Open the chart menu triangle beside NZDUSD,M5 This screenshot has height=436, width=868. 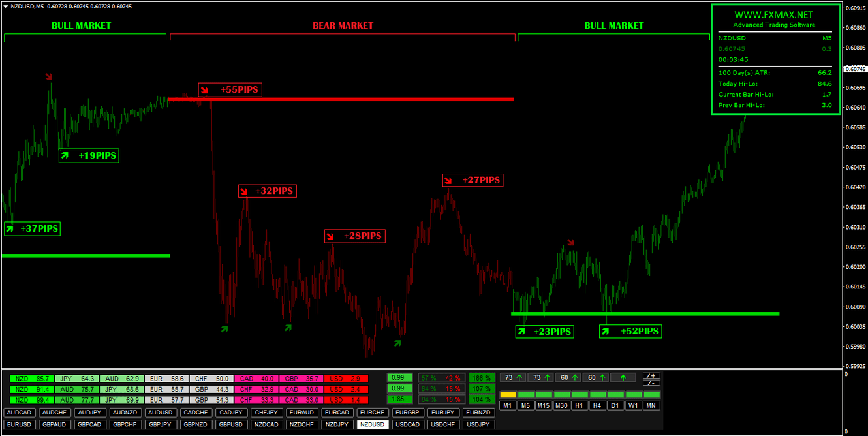[x=5, y=6]
